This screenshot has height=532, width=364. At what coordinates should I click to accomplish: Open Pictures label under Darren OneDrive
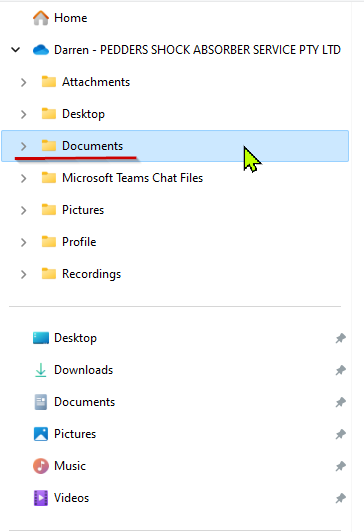click(x=83, y=210)
